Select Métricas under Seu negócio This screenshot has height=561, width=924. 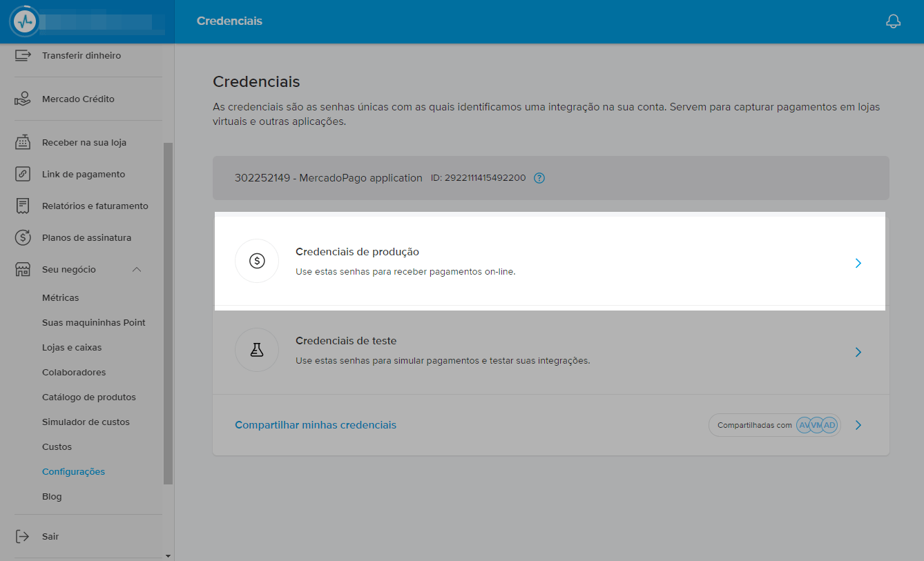pos(61,298)
